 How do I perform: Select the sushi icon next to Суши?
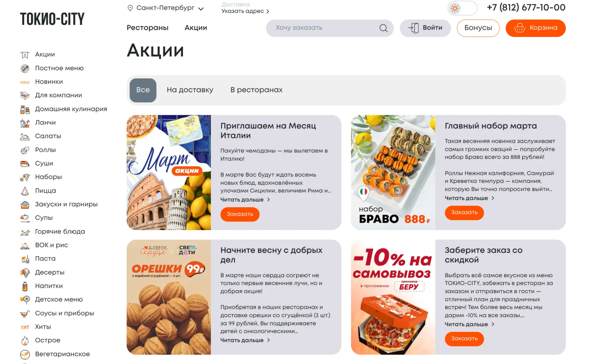coord(25,164)
